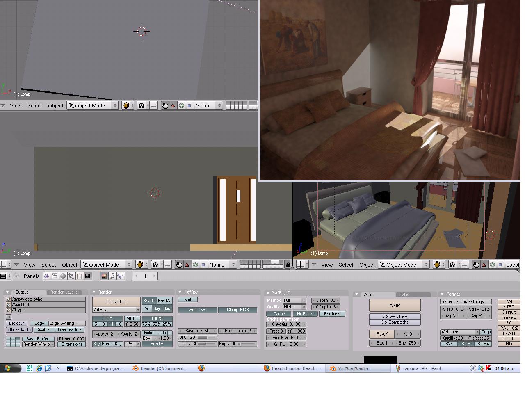Screen dimensions: 525x420
Task: Select the Scene context buttons icon
Action: tap(88, 276)
